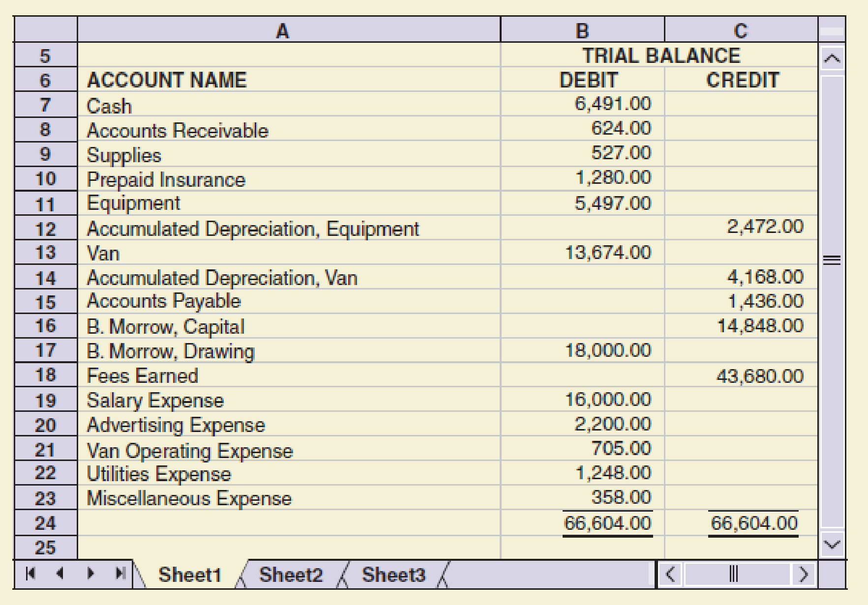Select debit value 18,000.00
Image resolution: width=868 pixels, height=605 pixels.
(582, 350)
